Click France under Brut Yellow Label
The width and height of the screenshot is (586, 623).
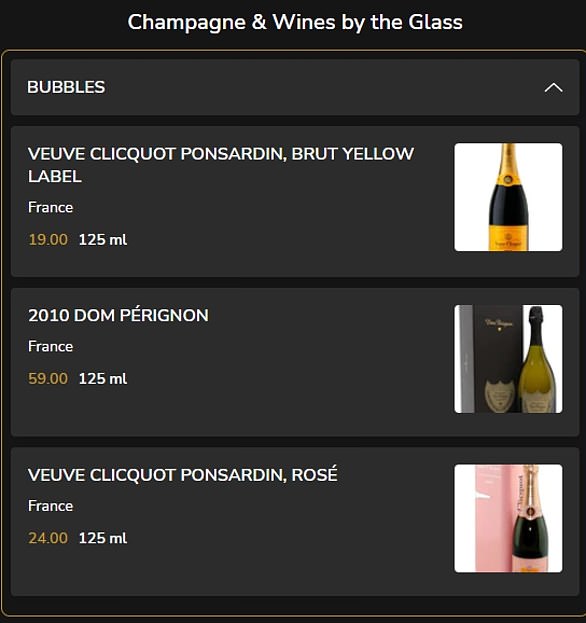pos(50,207)
